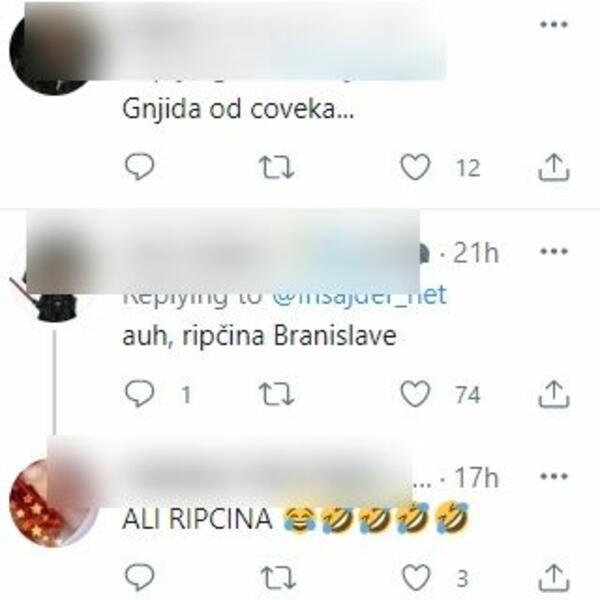600x600 pixels.
Task: View the red starry profile avatar
Action: (x=53, y=502)
